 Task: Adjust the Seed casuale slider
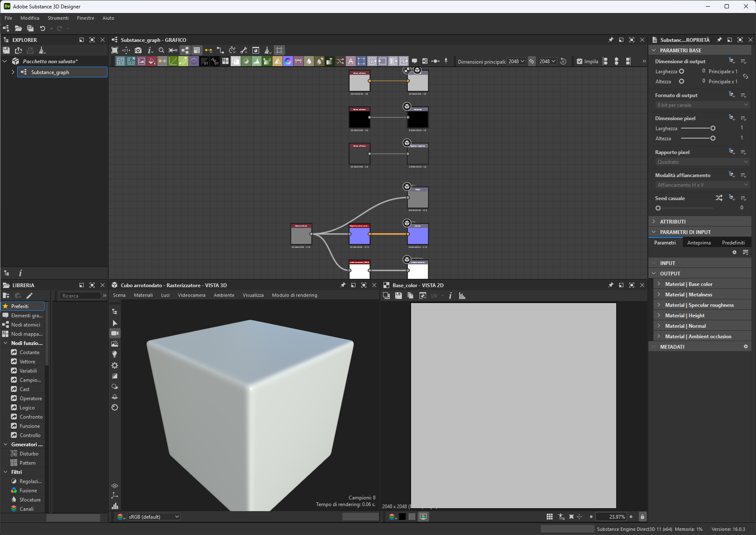coord(684,208)
